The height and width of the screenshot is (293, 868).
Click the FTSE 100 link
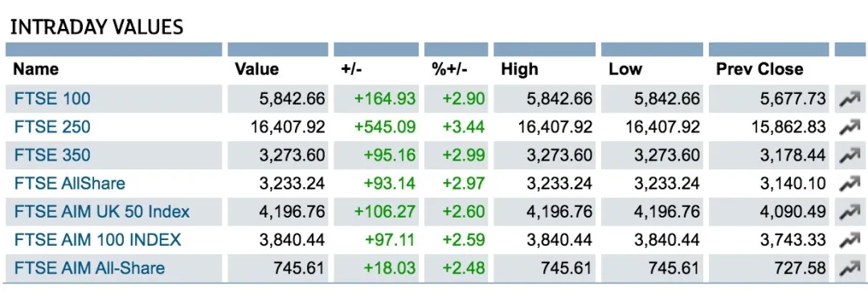52,99
